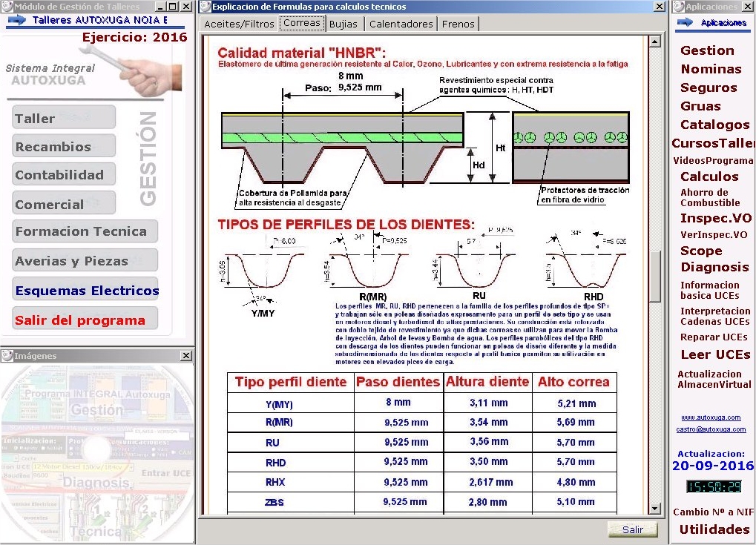Click the digital clock display

tap(714, 486)
